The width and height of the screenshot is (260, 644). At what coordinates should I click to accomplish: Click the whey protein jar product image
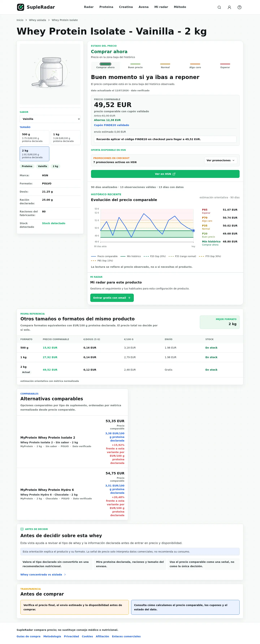(x=50, y=74)
